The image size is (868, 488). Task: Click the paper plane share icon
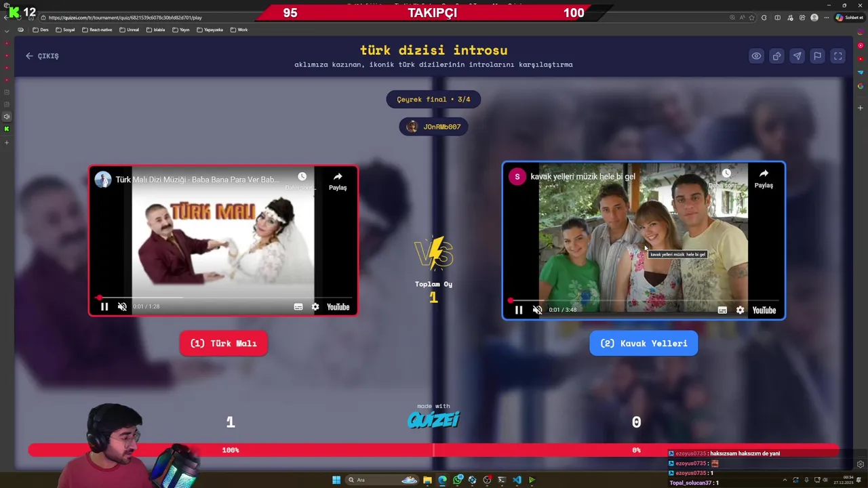coord(797,56)
